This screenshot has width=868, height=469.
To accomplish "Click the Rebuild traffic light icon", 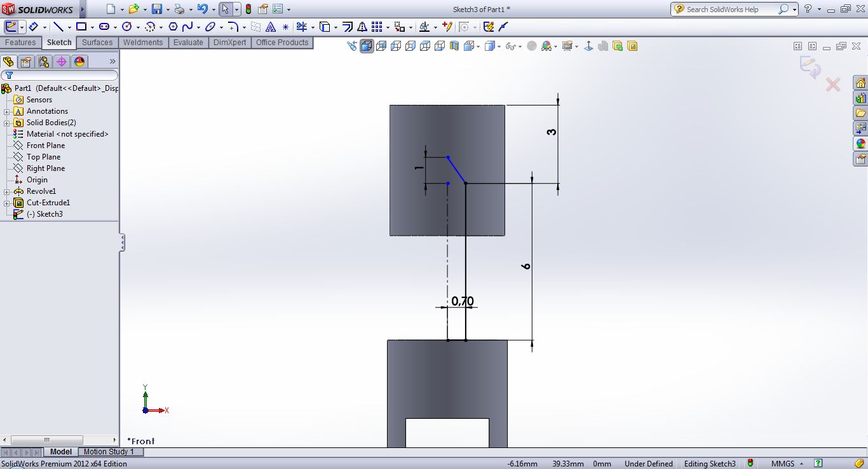I will [x=248, y=10].
